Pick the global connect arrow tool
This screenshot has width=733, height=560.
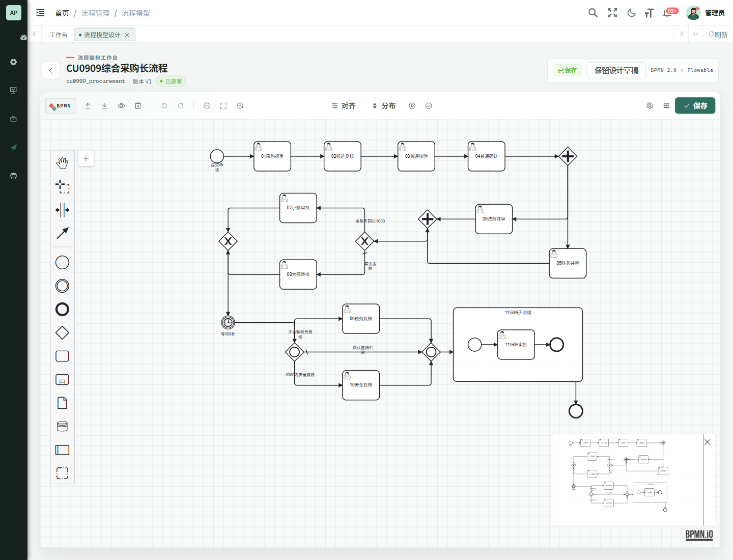[x=62, y=233]
